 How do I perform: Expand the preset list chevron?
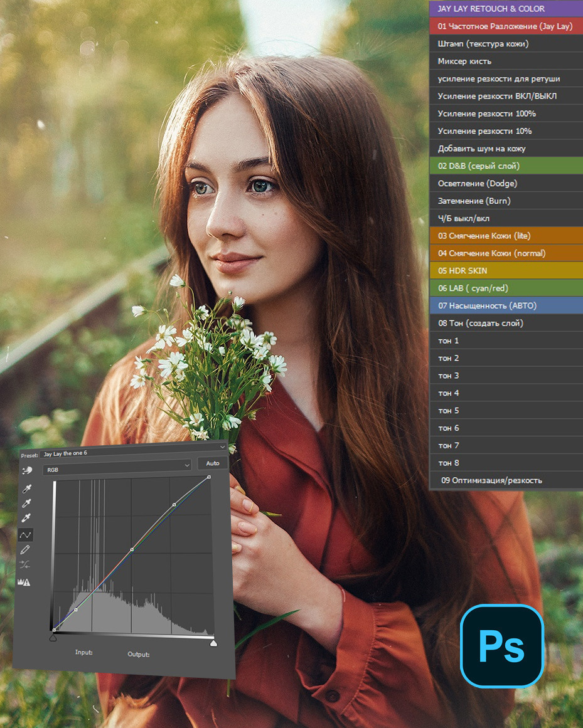[223, 448]
